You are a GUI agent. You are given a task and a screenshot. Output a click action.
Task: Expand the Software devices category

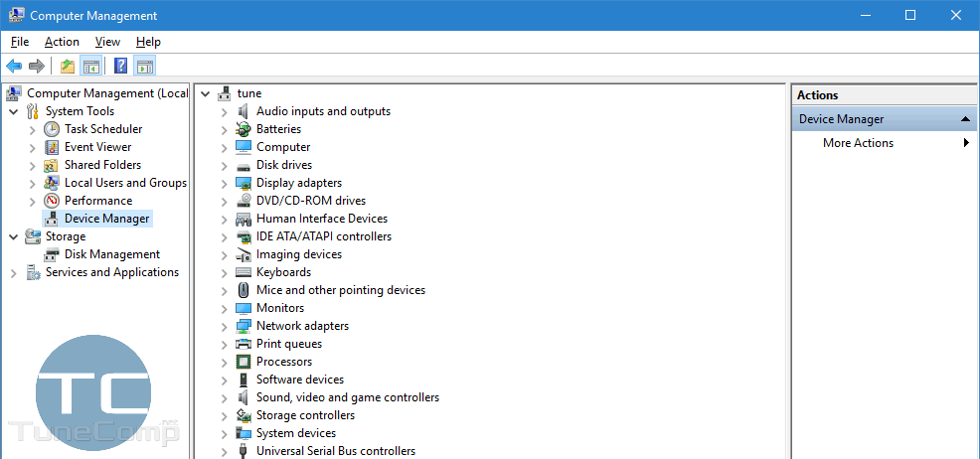(x=224, y=381)
